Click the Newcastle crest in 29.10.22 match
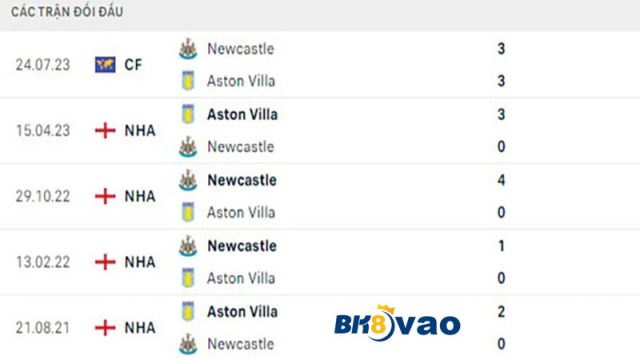 pyautogui.click(x=188, y=180)
